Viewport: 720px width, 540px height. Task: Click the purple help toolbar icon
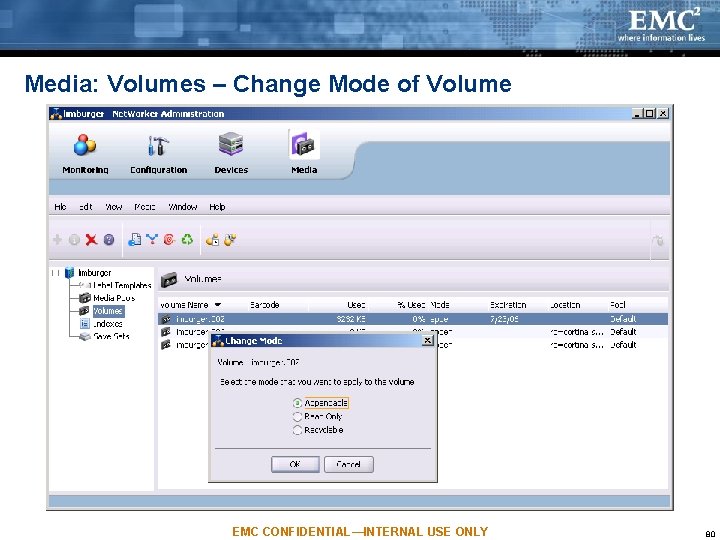point(109,240)
